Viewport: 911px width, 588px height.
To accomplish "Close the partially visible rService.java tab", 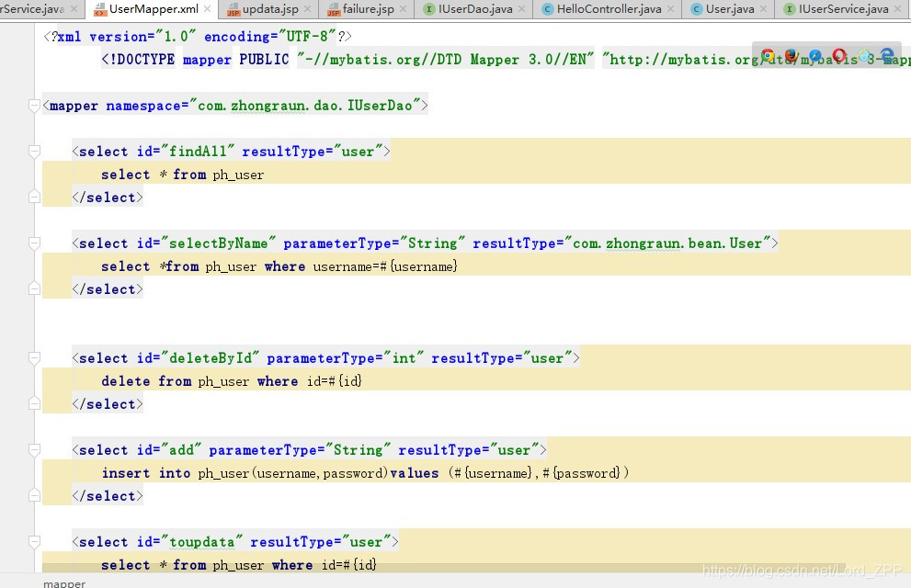I will pyautogui.click(x=74, y=8).
